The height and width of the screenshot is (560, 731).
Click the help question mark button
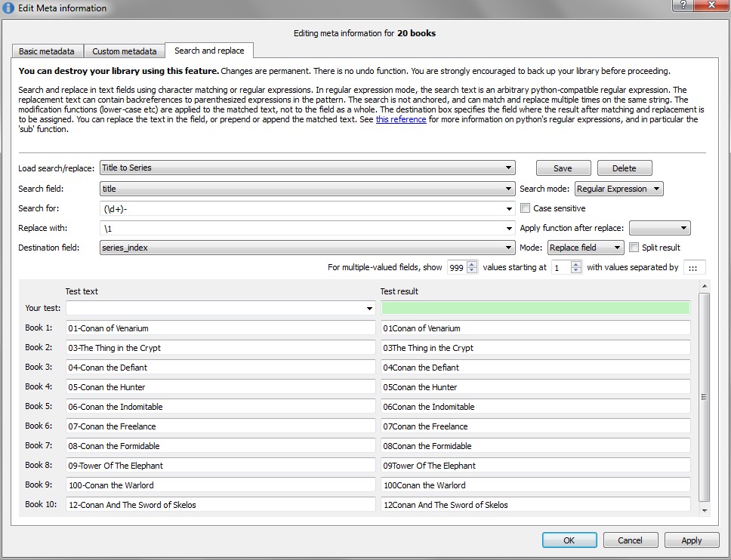pyautogui.click(x=683, y=5)
